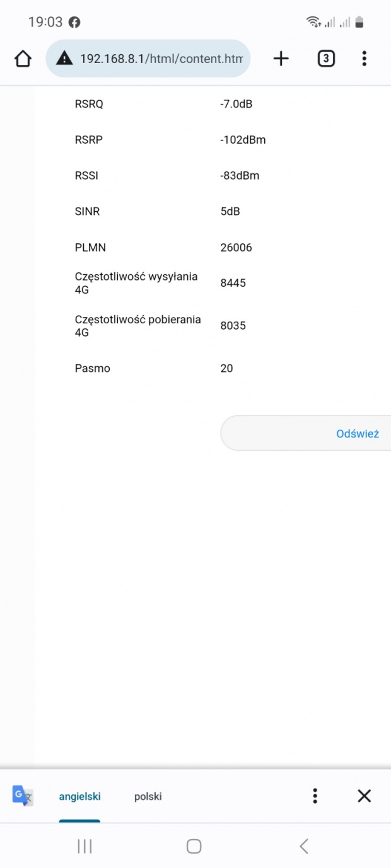The height and width of the screenshot is (868, 391).
Task: Close the translate bar
Action: pos(364,796)
